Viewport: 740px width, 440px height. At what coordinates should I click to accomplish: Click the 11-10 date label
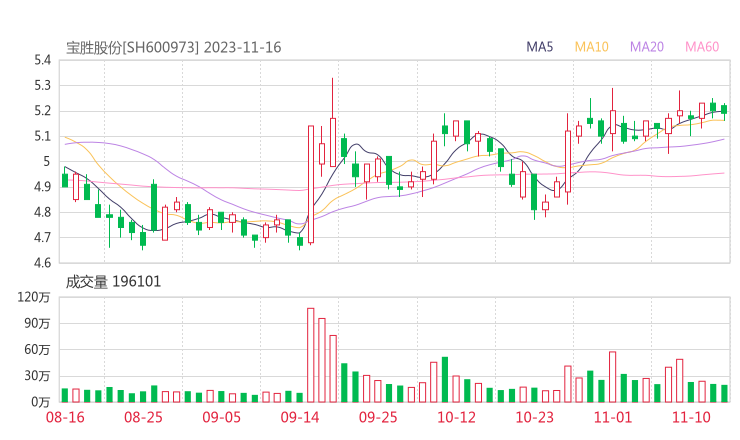pos(691,417)
